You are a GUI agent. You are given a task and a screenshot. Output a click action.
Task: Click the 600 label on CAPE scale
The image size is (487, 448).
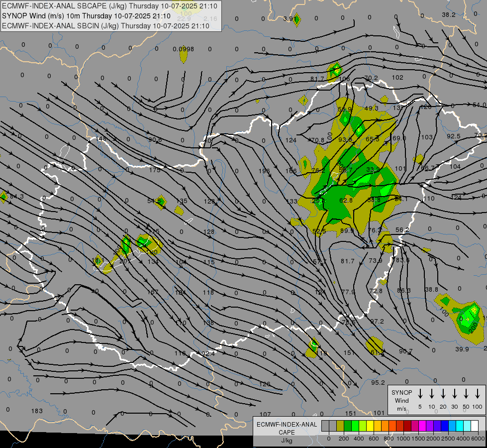click(x=374, y=439)
